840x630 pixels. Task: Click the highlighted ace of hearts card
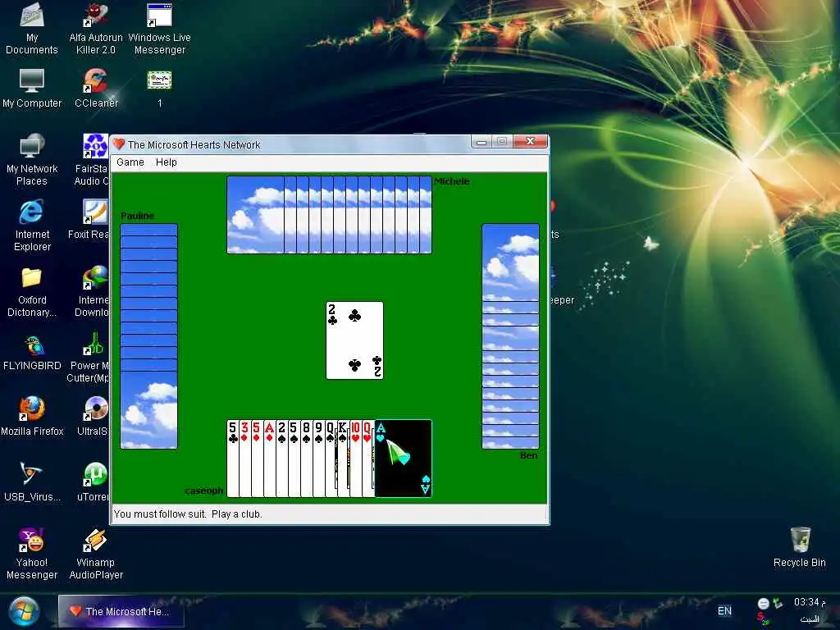[x=404, y=459]
